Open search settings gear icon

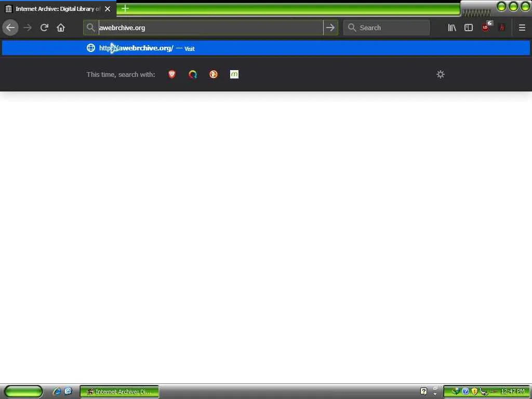click(441, 74)
